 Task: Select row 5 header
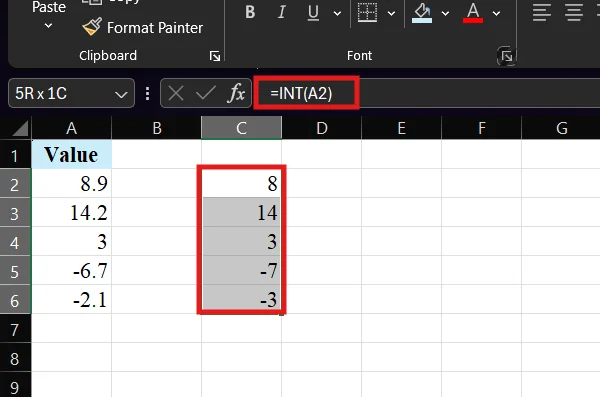click(x=15, y=271)
